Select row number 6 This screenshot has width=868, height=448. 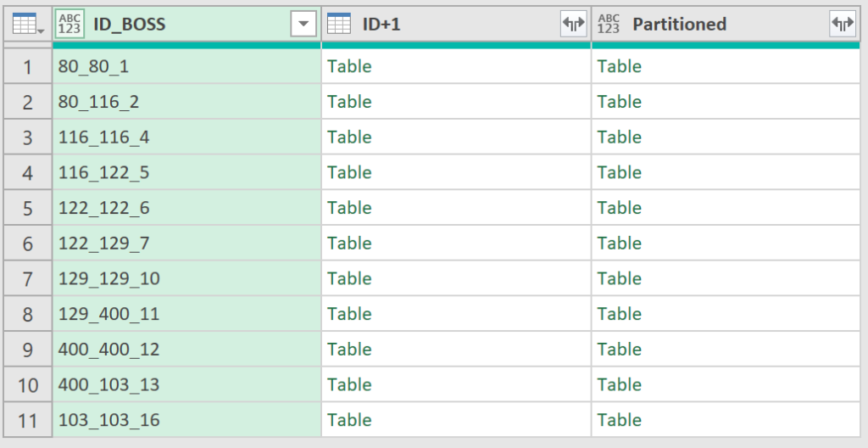tap(28, 244)
